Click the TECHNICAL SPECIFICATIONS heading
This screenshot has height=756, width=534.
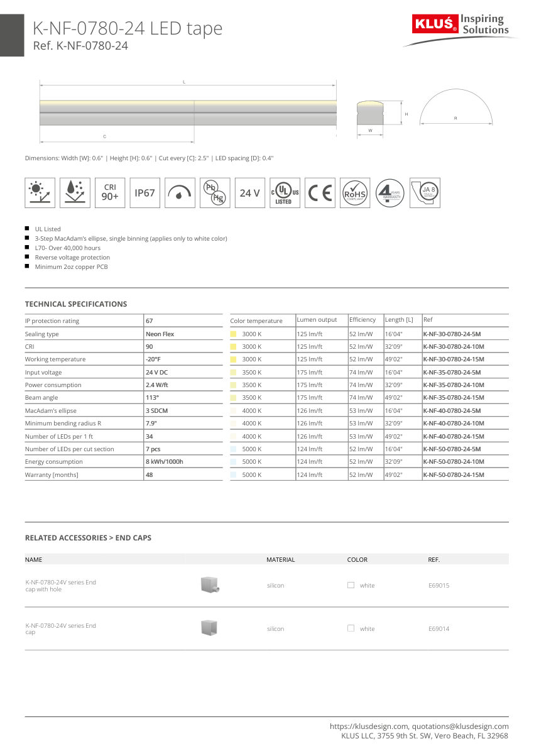pyautogui.click(x=76, y=304)
